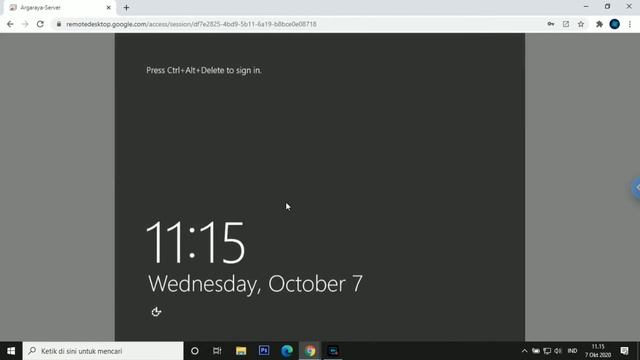640x360 pixels.
Task: Click the browser forward arrow
Action: [25, 24]
